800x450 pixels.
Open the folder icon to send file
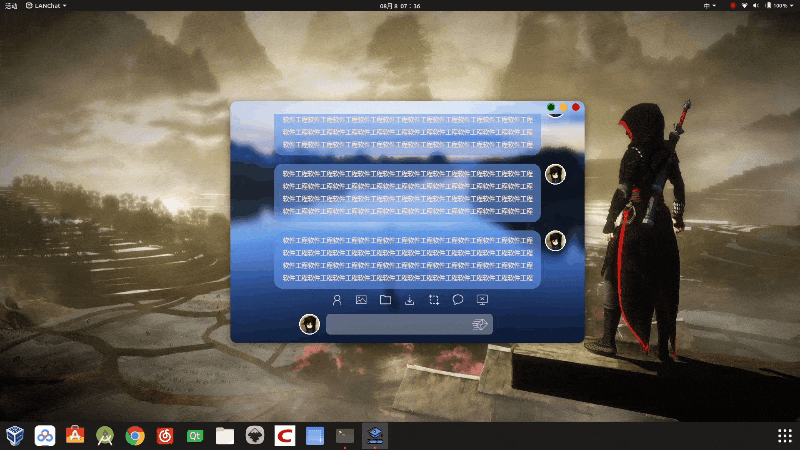[x=385, y=300]
